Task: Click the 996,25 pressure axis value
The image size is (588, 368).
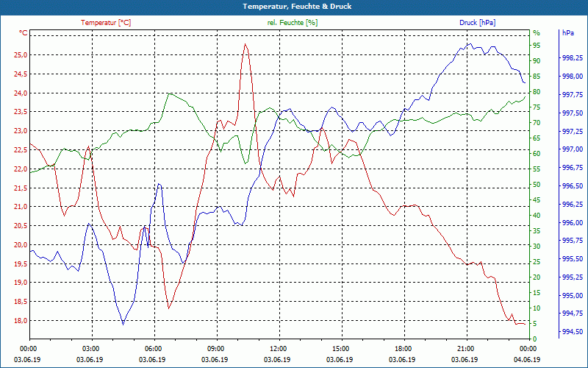Action: click(573, 205)
